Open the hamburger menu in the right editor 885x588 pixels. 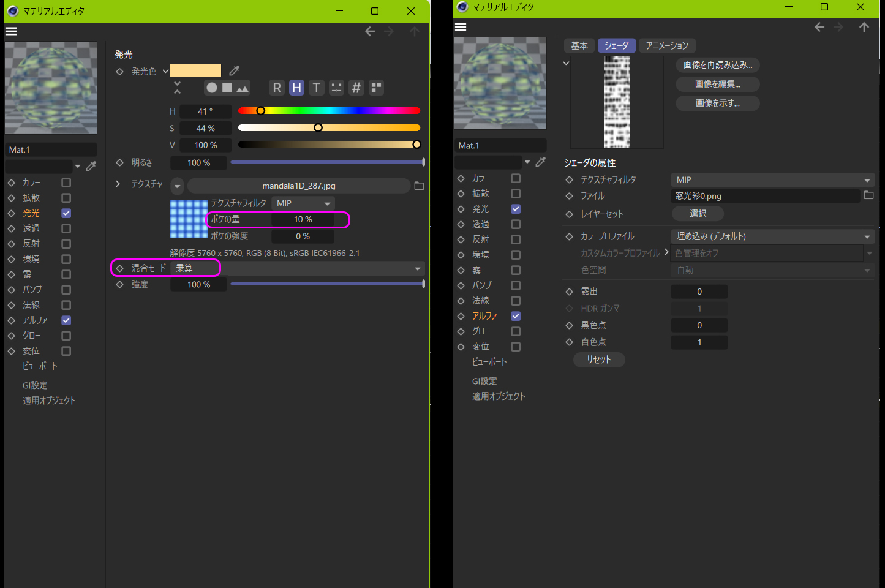[x=461, y=27]
